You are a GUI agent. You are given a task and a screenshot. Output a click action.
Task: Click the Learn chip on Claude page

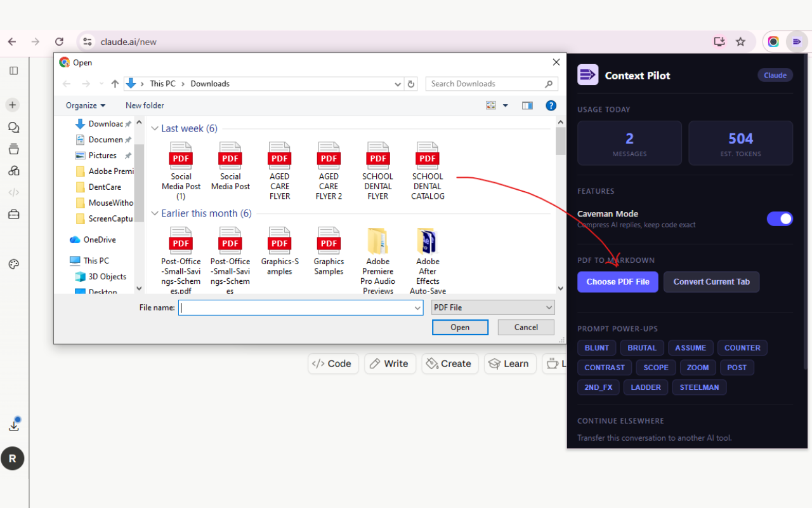[x=511, y=364]
